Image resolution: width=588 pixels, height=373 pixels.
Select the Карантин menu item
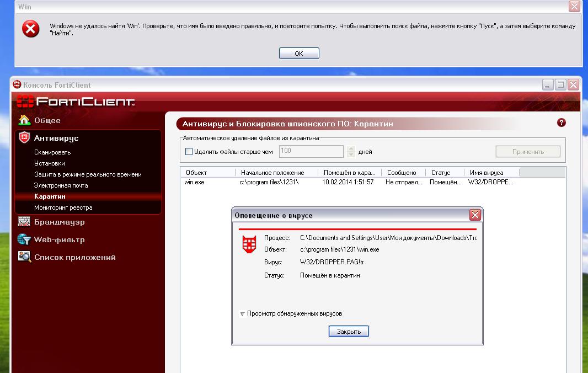point(50,196)
